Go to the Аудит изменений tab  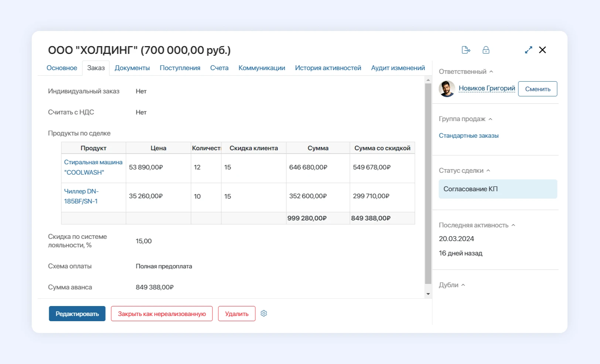coord(398,68)
